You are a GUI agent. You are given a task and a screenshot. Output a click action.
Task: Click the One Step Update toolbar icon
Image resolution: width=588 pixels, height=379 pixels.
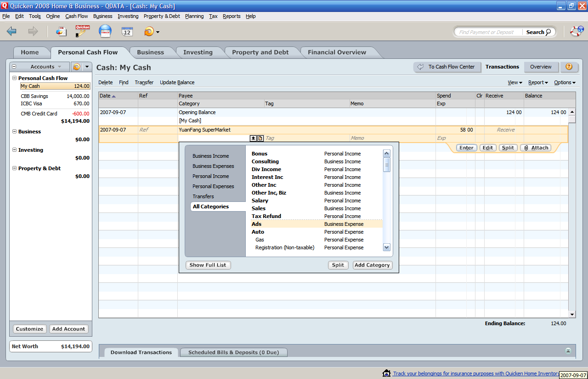click(149, 32)
